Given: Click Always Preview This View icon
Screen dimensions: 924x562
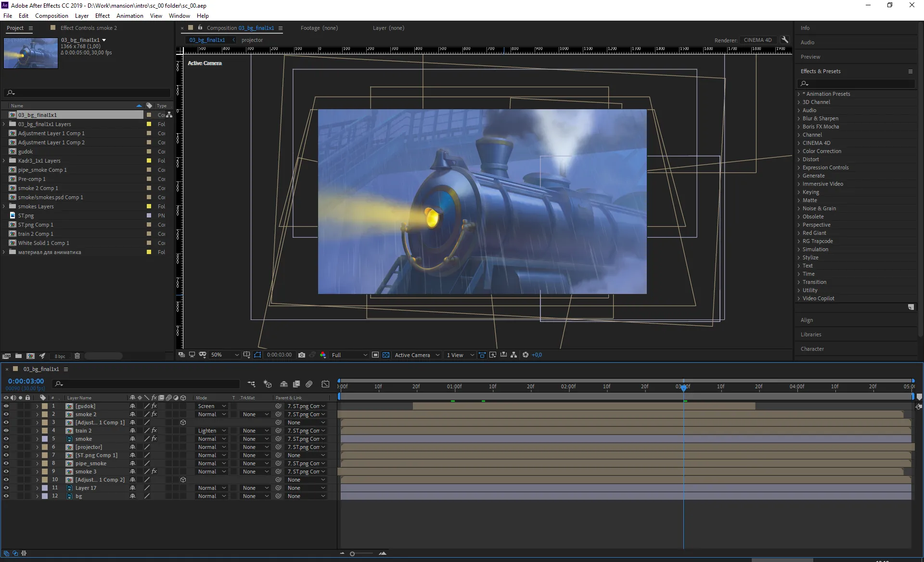Looking at the screenshot, I should (181, 355).
